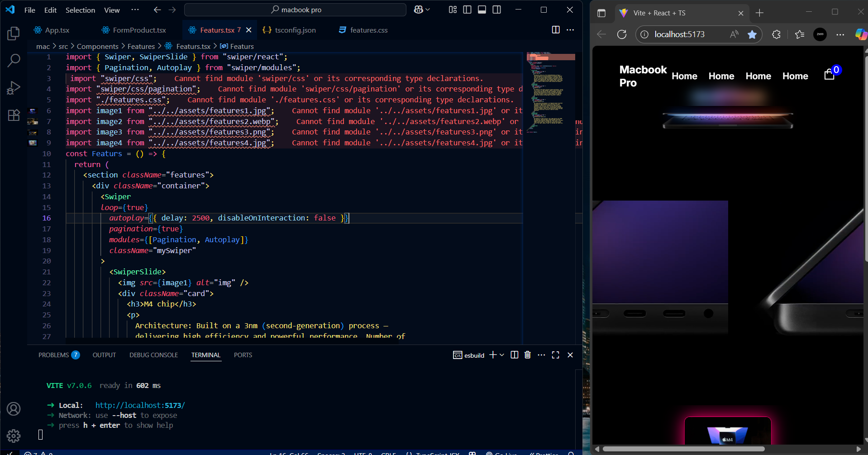
Task: Open the Search view in activity bar
Action: point(14,60)
